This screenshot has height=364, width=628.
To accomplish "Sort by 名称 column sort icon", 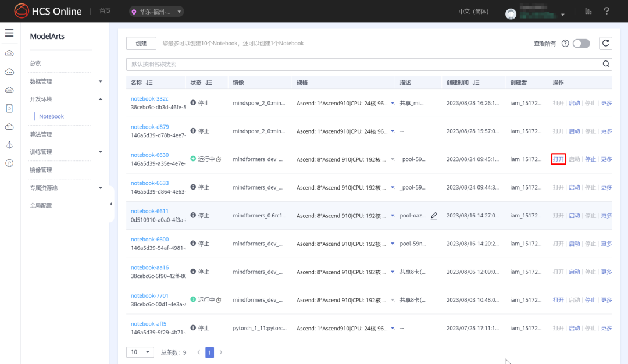I will tap(149, 83).
